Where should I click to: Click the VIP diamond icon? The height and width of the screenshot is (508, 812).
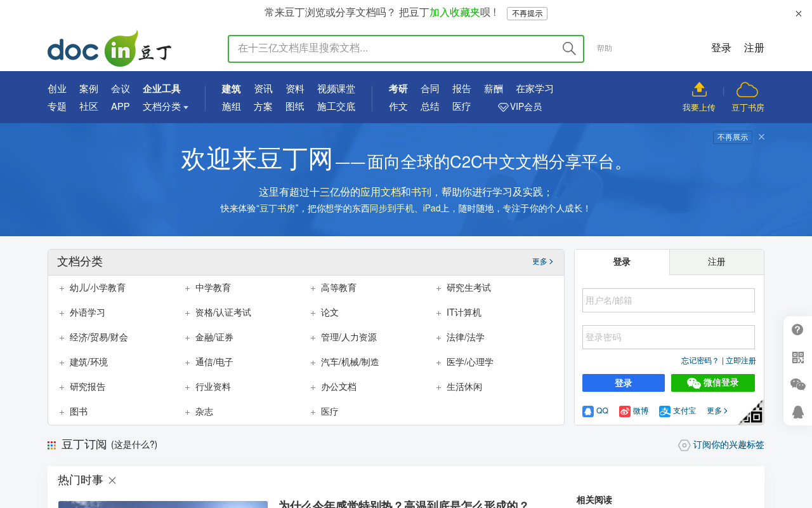503,107
